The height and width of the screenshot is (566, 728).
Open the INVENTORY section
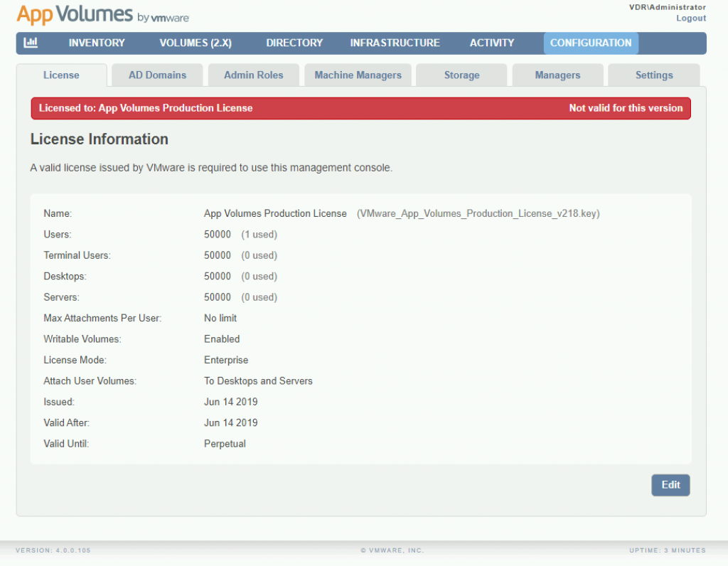[96, 43]
